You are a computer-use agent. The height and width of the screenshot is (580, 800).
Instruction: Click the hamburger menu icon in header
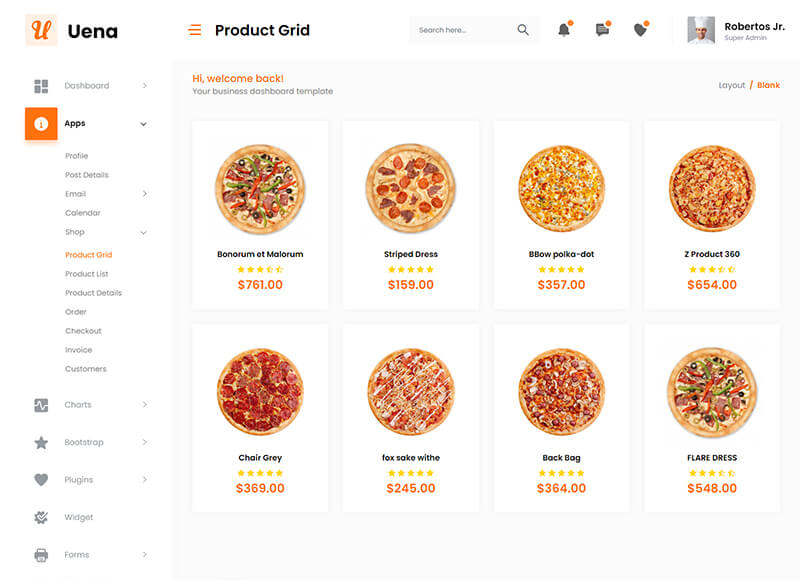pyautogui.click(x=195, y=30)
